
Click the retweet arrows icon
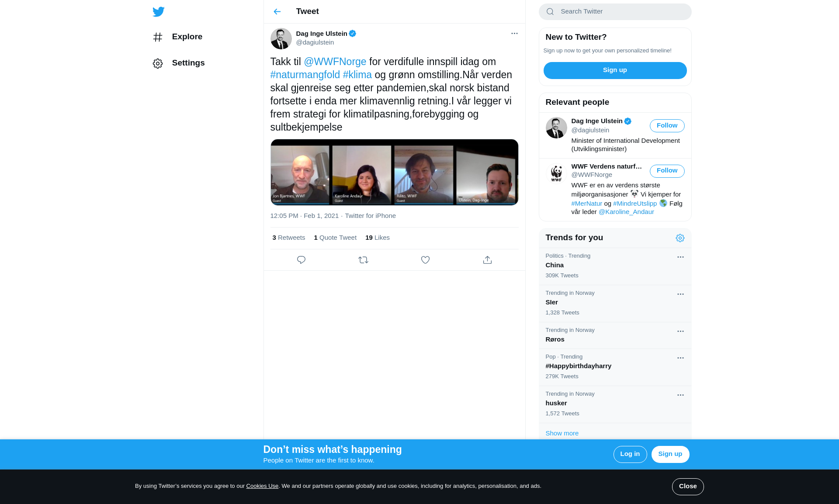(x=363, y=260)
